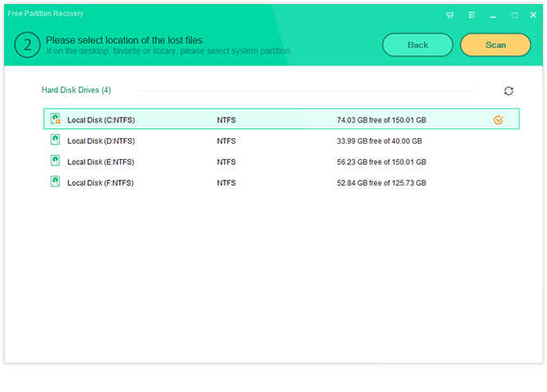
Task: Select Local Disk (C:NTFS) label
Action: pyautogui.click(x=100, y=120)
